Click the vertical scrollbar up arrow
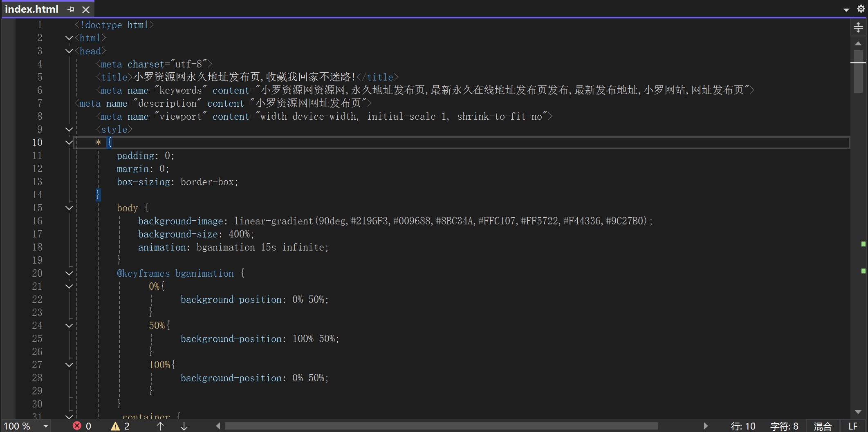This screenshot has width=868, height=432. pos(858,43)
